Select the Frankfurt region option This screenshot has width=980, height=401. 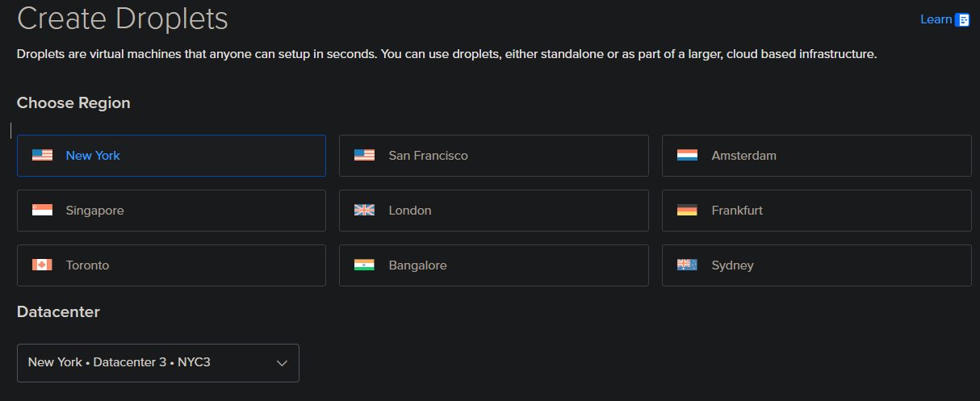pyautogui.click(x=816, y=211)
